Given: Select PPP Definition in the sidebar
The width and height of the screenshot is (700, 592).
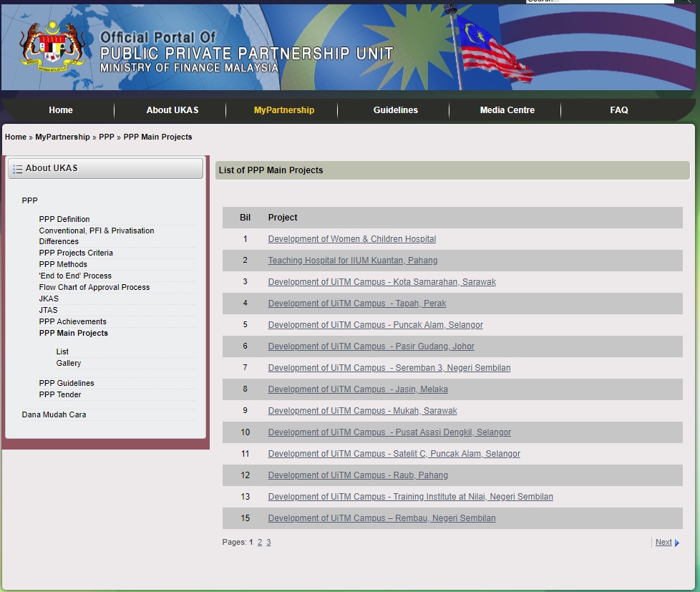Looking at the screenshot, I should click(x=64, y=219).
